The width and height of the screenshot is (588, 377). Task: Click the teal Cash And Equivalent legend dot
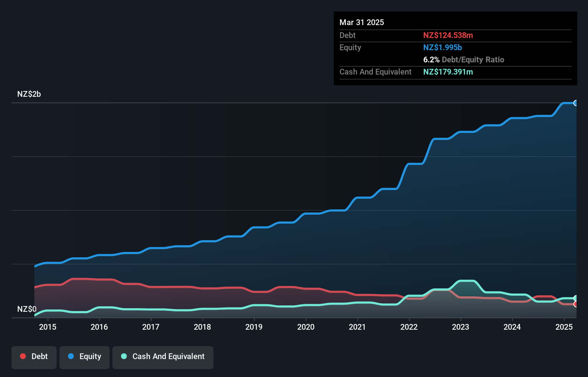click(x=124, y=356)
